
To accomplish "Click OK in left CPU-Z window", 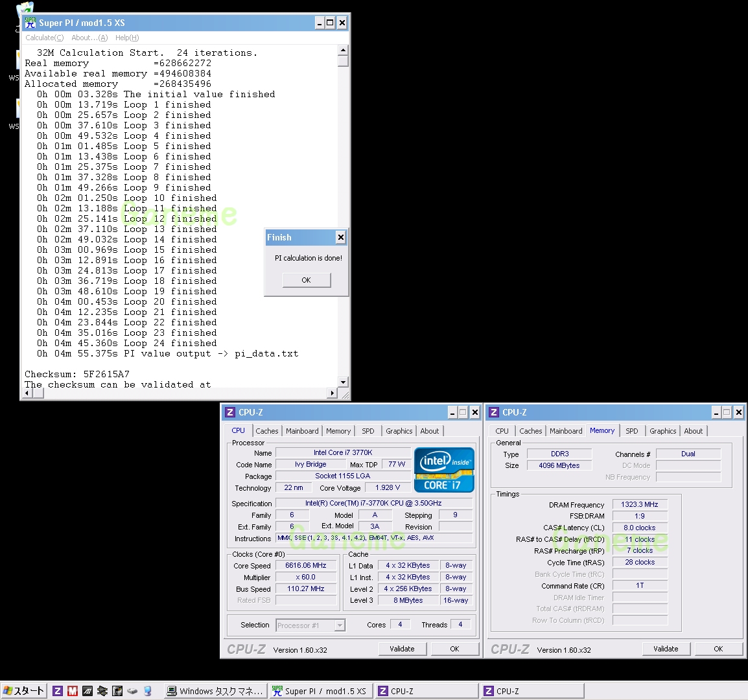I will pyautogui.click(x=454, y=649).
